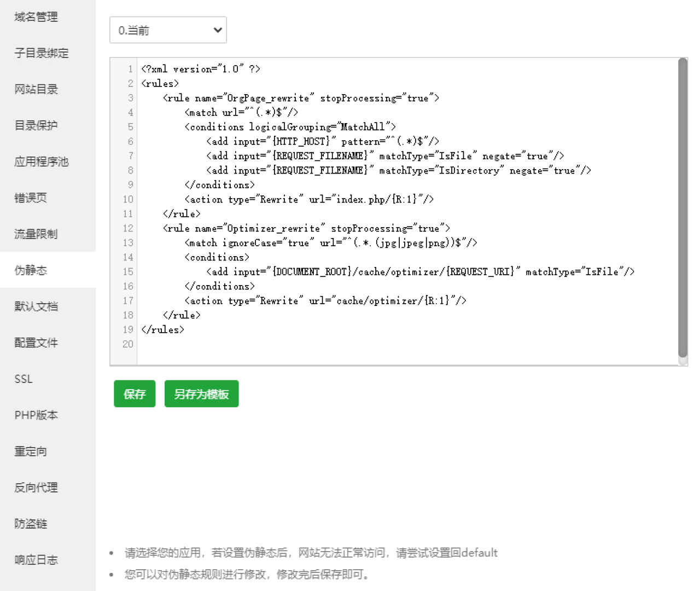
Task: Open the 防盗链 settings
Action: (x=30, y=523)
